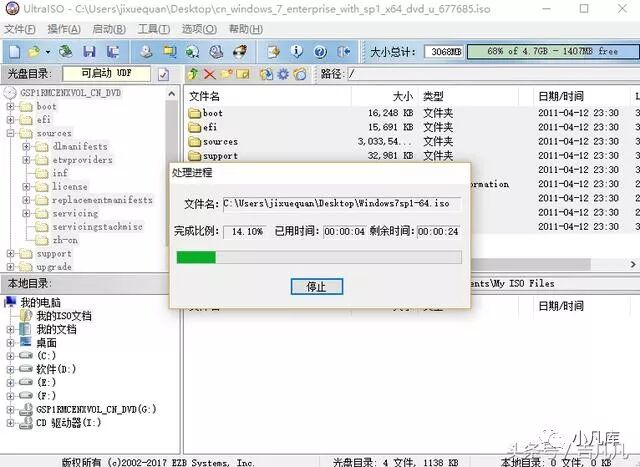Sort by the 类型 column header

[x=469, y=97]
